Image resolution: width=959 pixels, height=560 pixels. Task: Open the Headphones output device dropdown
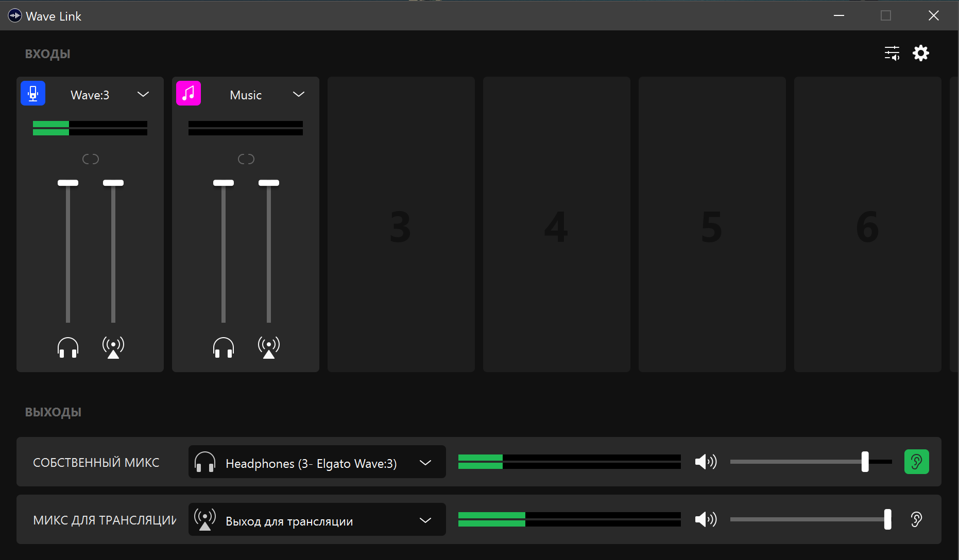(317, 462)
